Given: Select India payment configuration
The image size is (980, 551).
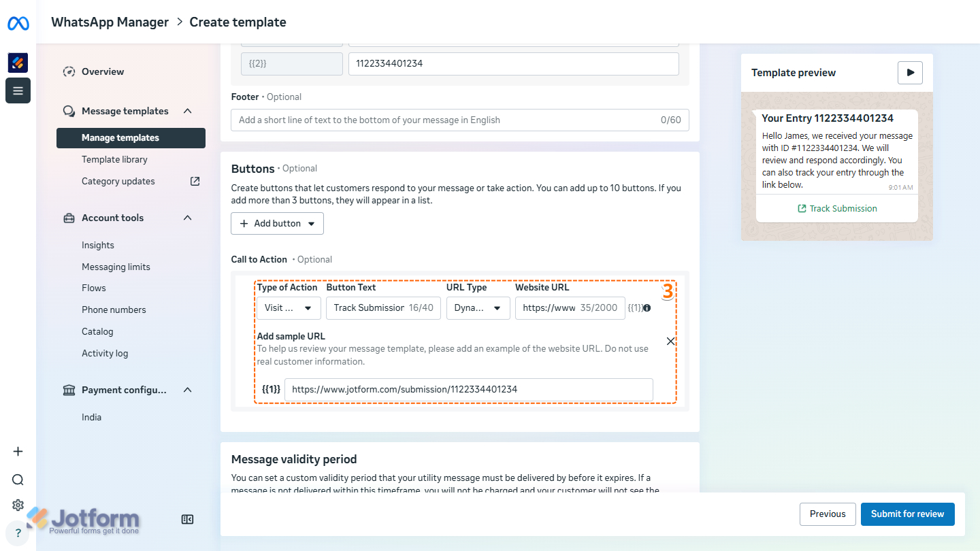Looking at the screenshot, I should 91,417.
